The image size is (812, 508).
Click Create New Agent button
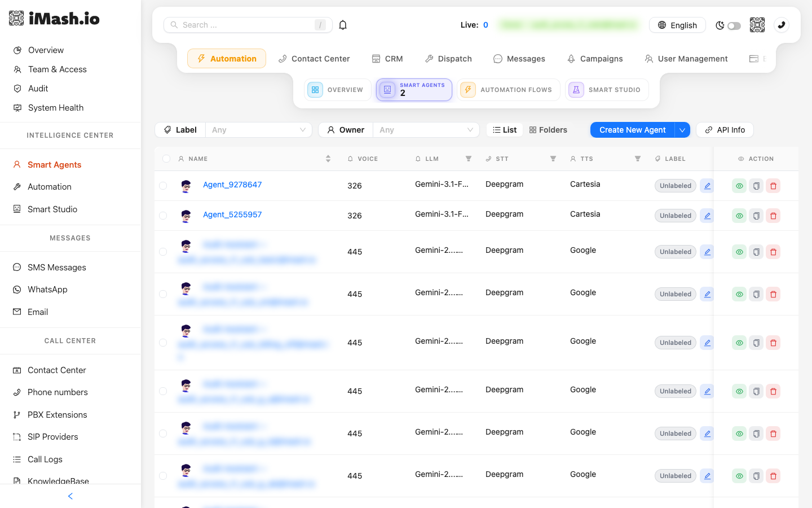[633, 130]
